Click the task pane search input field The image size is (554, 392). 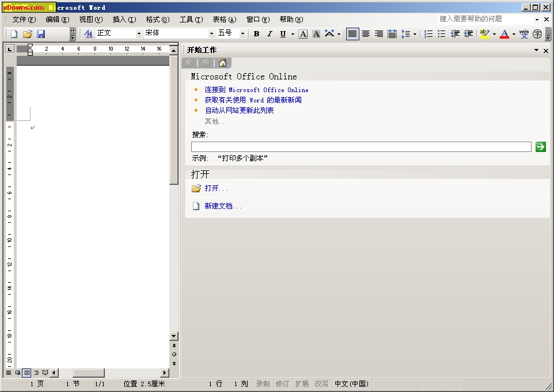[361, 147]
